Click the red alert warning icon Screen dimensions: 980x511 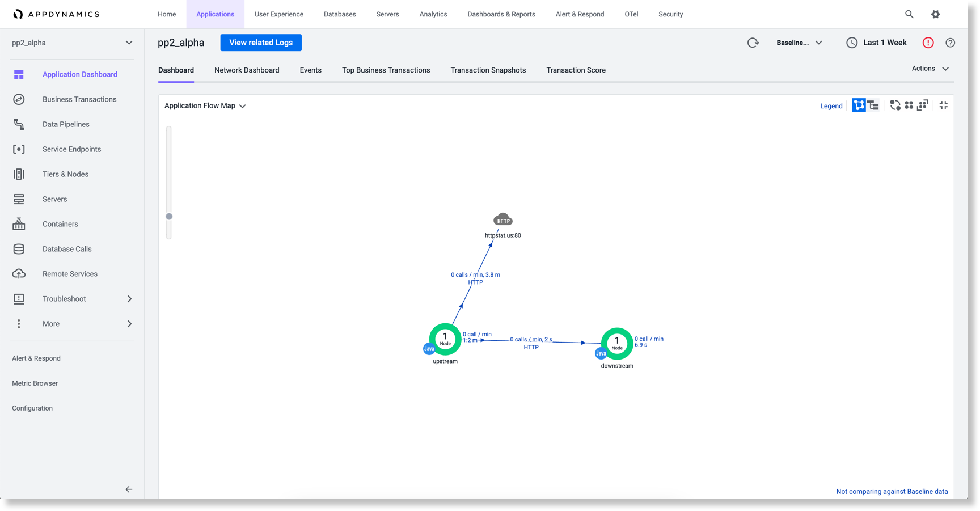coord(928,43)
